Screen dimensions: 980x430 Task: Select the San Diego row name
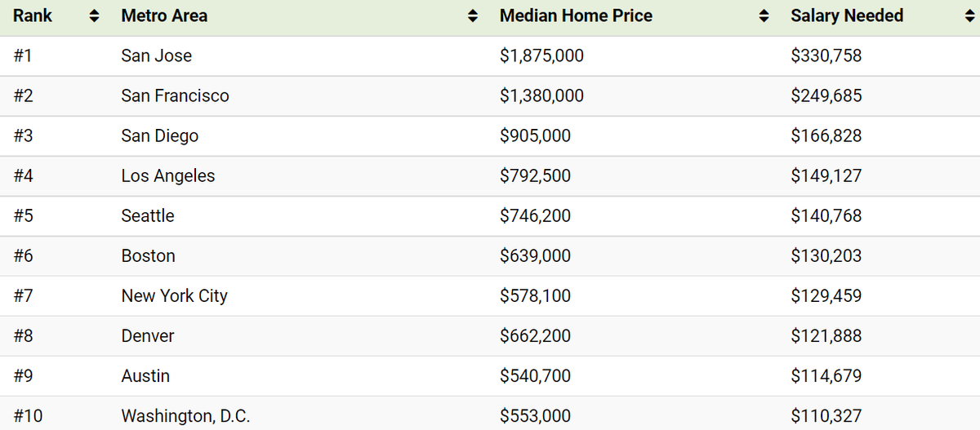coord(159,135)
